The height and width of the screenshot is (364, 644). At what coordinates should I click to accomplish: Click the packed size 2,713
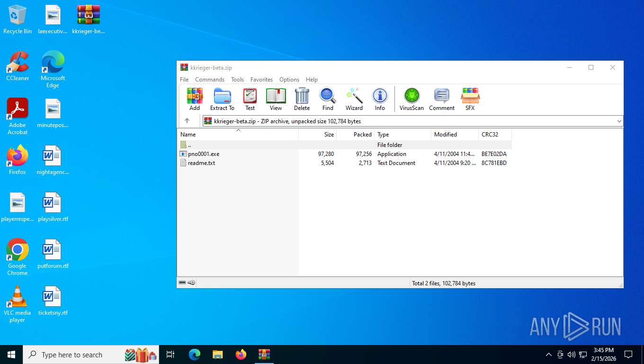tap(365, 163)
